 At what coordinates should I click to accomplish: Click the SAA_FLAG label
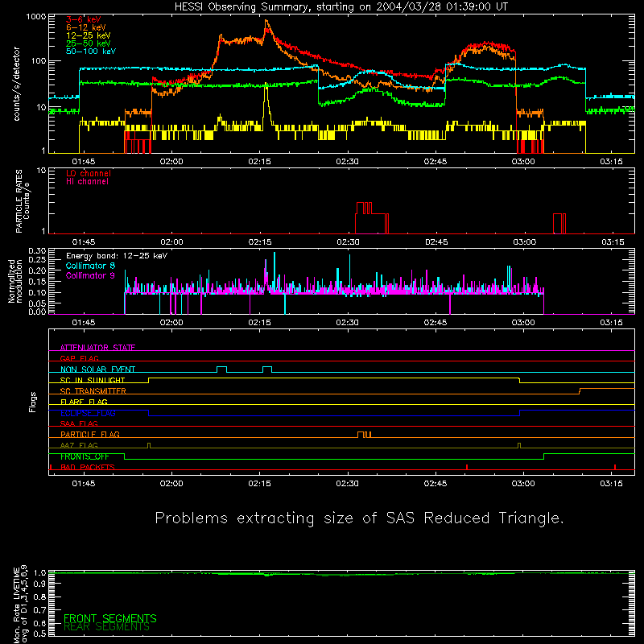pyautogui.click(x=79, y=423)
